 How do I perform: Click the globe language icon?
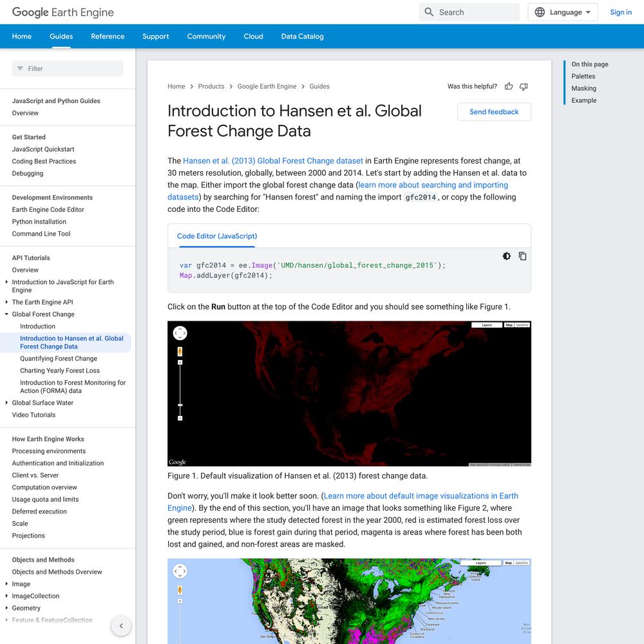pos(540,12)
